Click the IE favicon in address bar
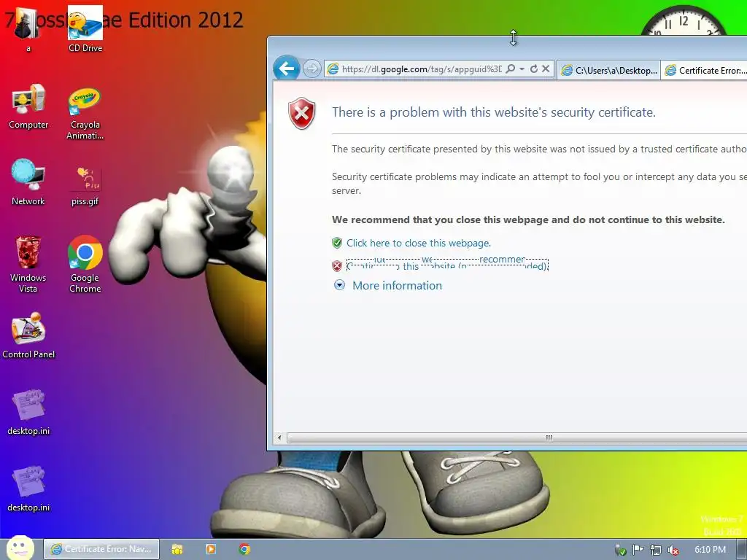Screen dimensions: 747x560 point(333,69)
